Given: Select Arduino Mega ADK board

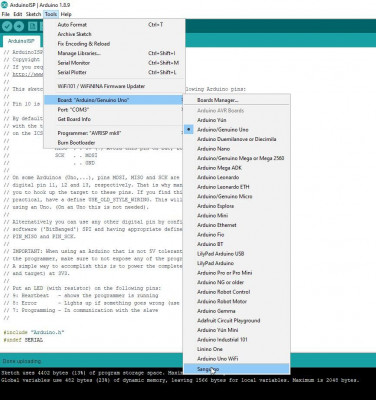Looking at the screenshot, I should [x=237, y=168].
